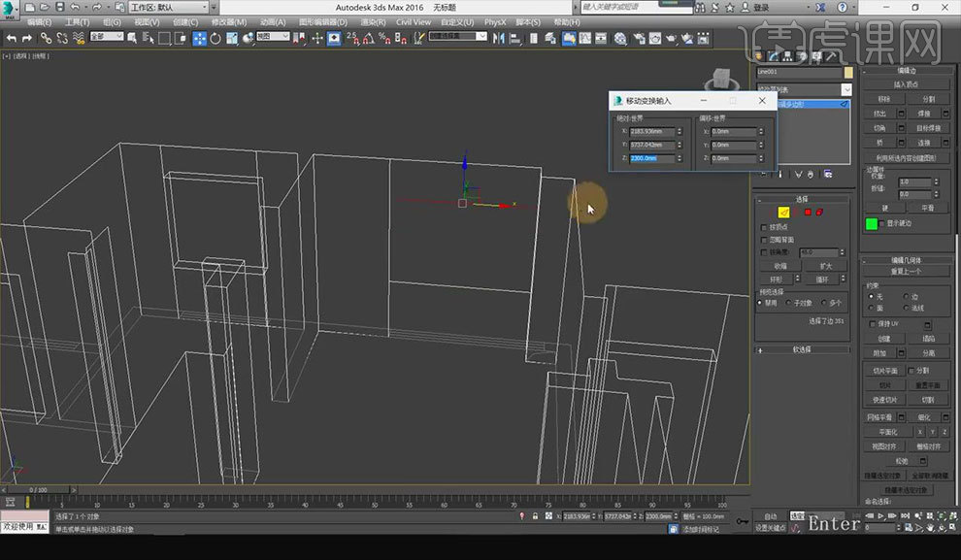The height and width of the screenshot is (560, 961).
Task: Click the 插入顶点 button
Action: (x=907, y=84)
